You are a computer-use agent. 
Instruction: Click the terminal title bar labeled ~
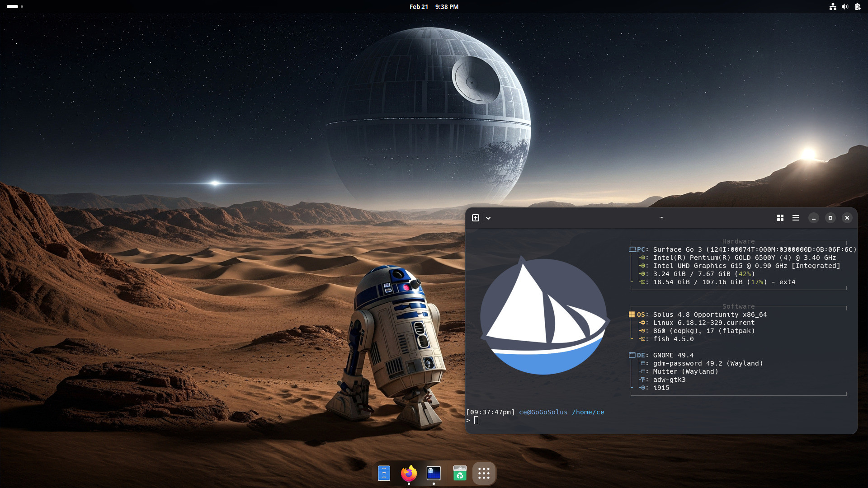coord(660,218)
